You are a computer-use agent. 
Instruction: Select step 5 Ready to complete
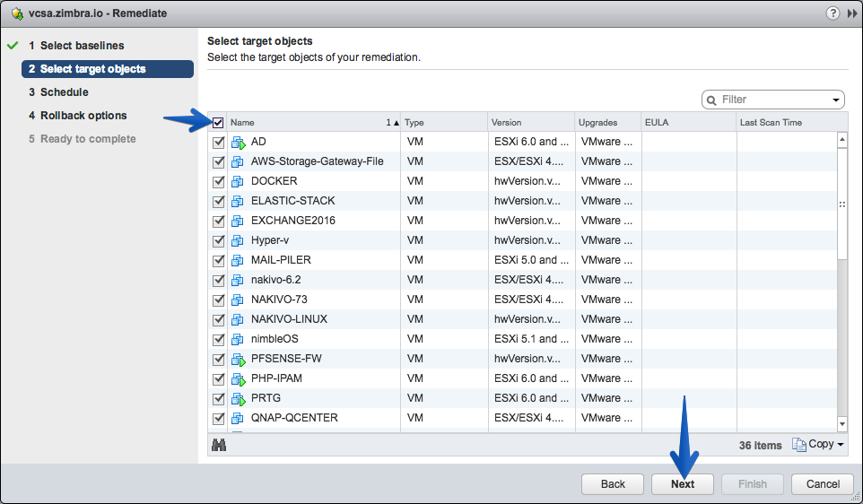coord(82,139)
